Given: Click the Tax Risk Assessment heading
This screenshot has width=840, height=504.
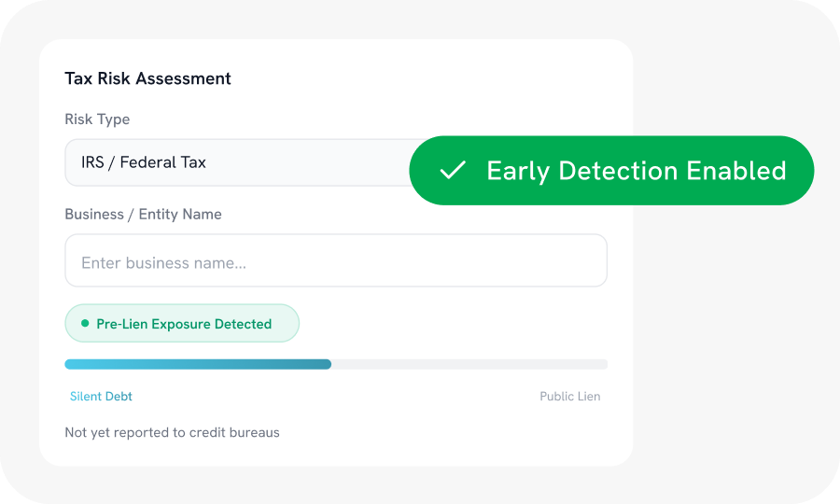Looking at the screenshot, I should (x=147, y=78).
